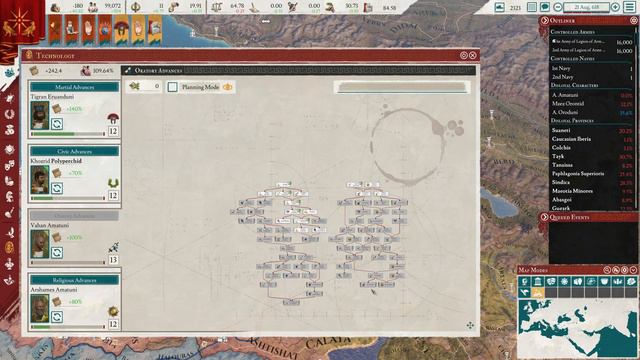The image size is (640, 360).
Task: Collapse the Queued Events panel arrow
Action: point(544,217)
